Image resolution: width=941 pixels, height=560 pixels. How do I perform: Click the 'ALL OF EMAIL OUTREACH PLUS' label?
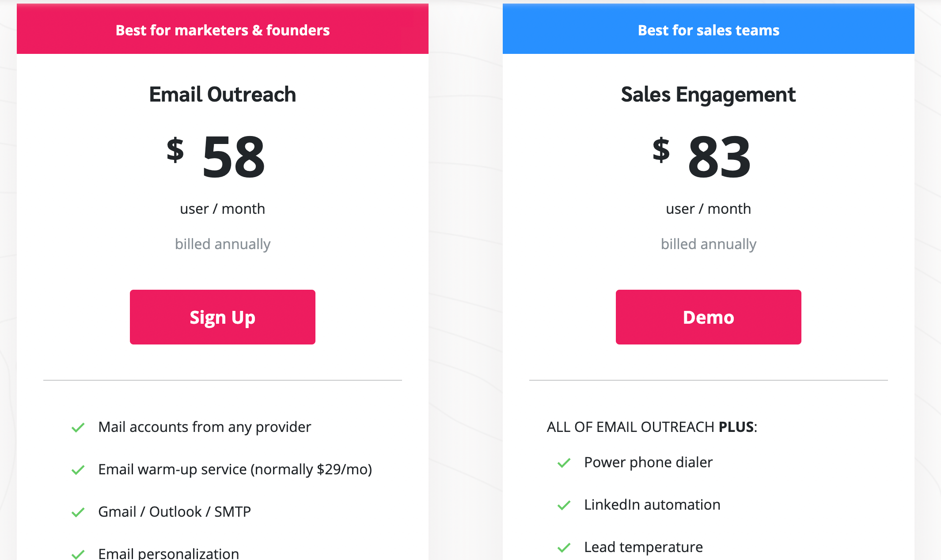coord(652,427)
